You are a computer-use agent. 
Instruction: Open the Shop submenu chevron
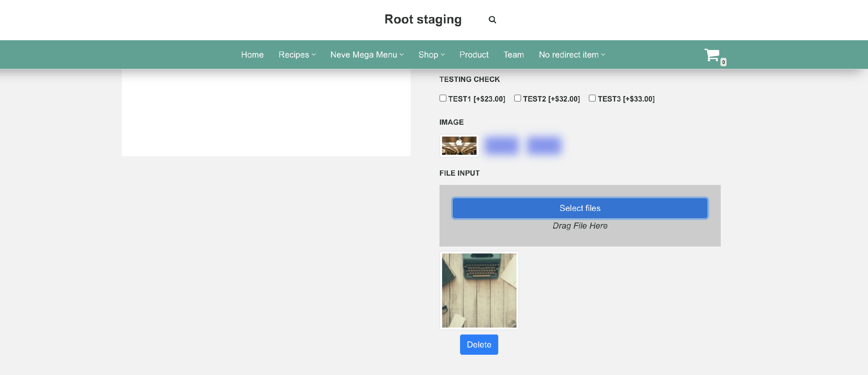(x=443, y=55)
